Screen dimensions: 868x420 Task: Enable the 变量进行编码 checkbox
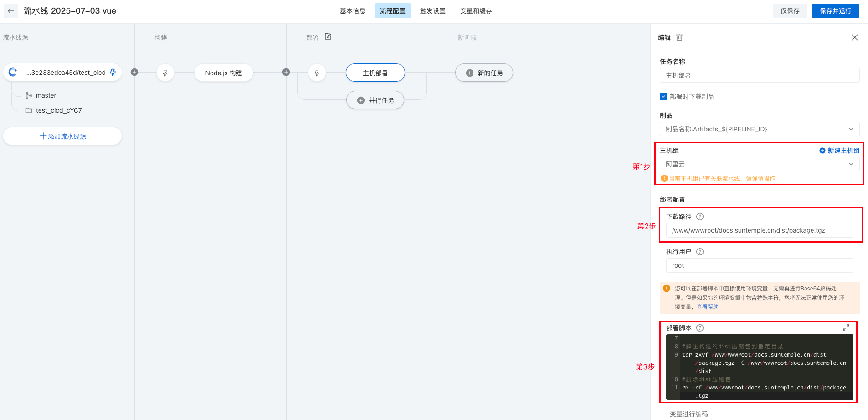(663, 414)
